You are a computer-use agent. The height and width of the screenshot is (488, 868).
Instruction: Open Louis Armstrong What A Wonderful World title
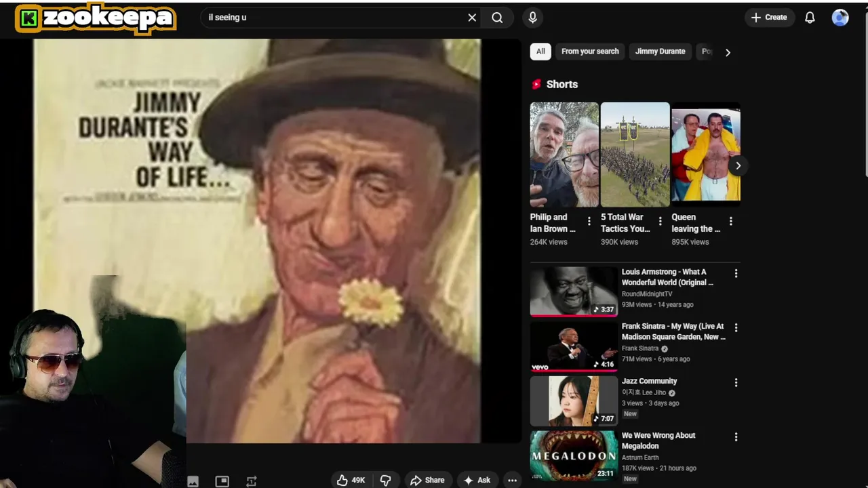pos(667,277)
